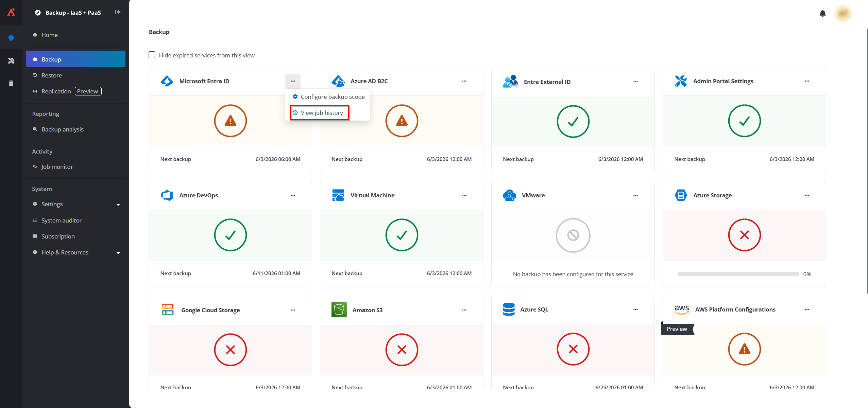Image resolution: width=868 pixels, height=408 pixels.
Task: Click the Backup - IaaS + PaaS title
Action: (73, 13)
